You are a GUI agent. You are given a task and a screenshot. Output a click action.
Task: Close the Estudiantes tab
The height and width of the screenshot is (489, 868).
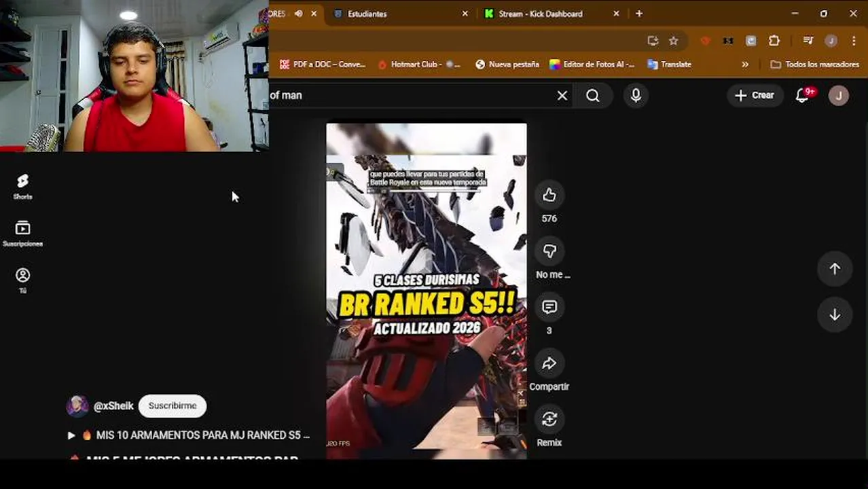pos(465,14)
